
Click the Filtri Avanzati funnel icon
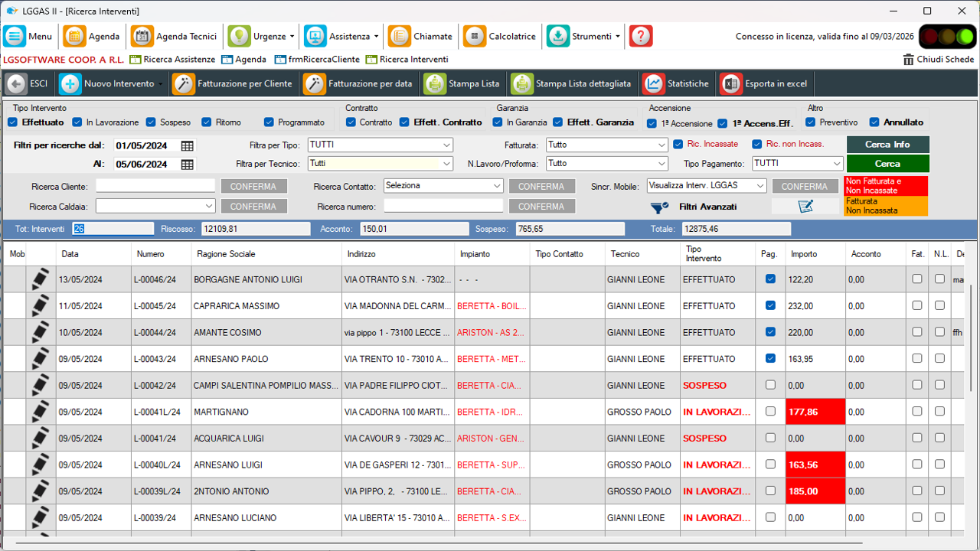click(659, 207)
